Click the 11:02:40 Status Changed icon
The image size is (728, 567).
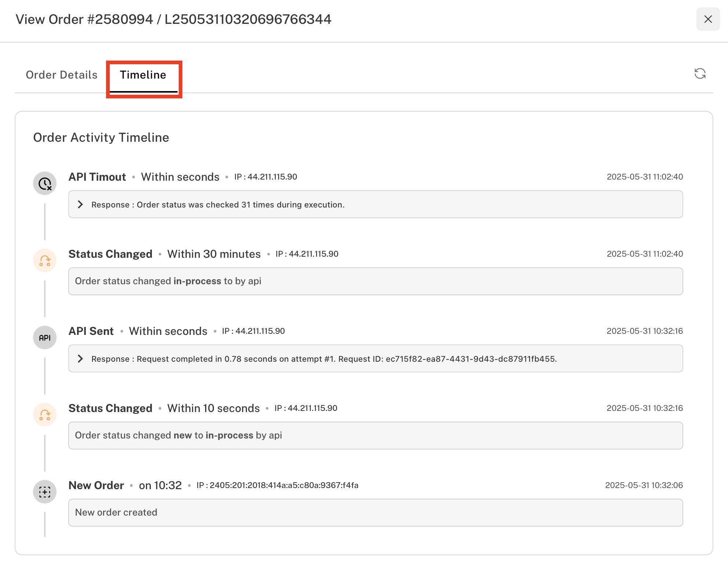pos(45,260)
